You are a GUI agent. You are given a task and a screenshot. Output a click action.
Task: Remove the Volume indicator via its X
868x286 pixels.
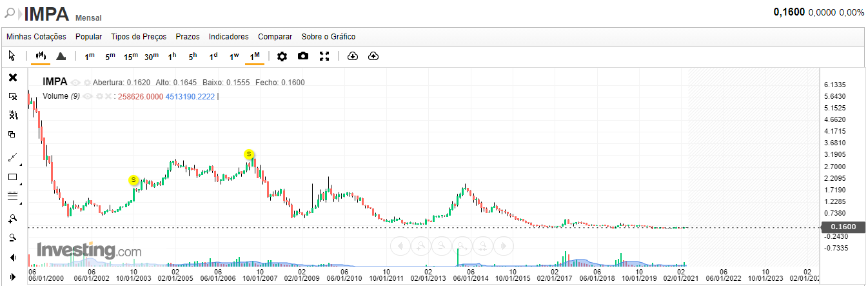click(x=108, y=96)
